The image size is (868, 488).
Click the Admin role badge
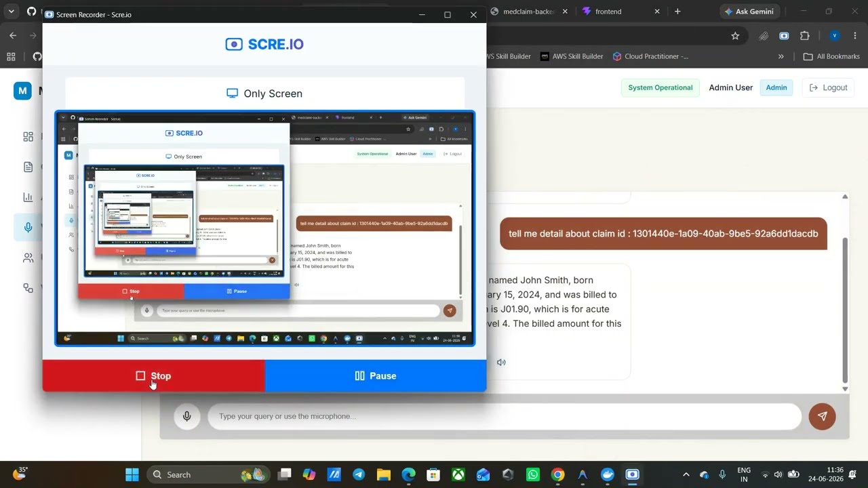click(776, 87)
